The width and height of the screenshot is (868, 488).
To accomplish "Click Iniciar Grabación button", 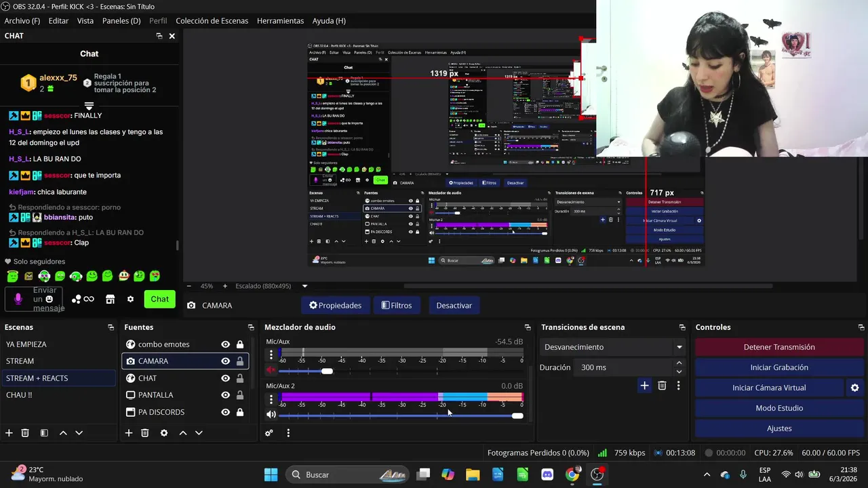I will click(779, 367).
